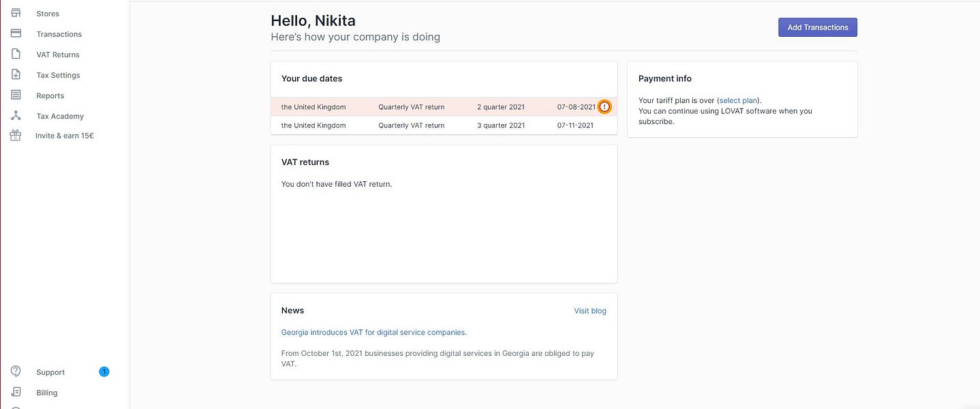Click the Billing icon in sidebar
Viewport: 980px width, 409px height.
pyautogui.click(x=16, y=392)
